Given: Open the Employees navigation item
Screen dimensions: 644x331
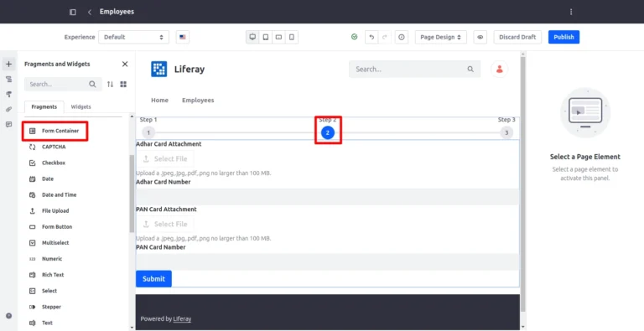Looking at the screenshot, I should point(198,101).
